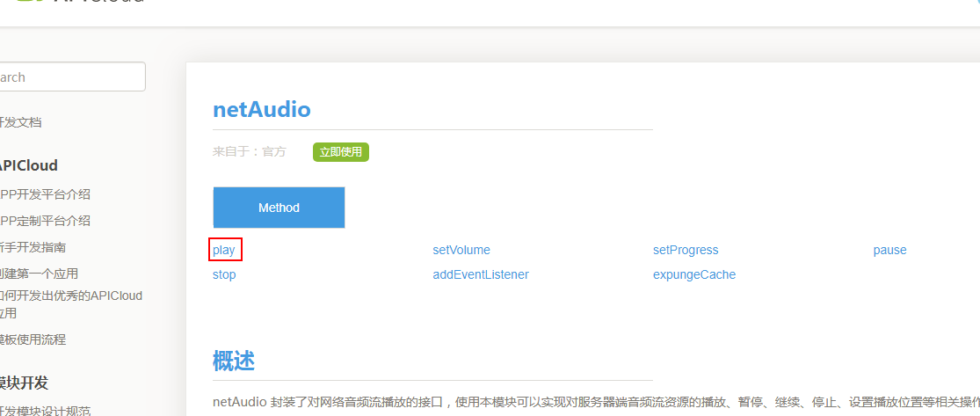Open the pause method link

pos(889,250)
